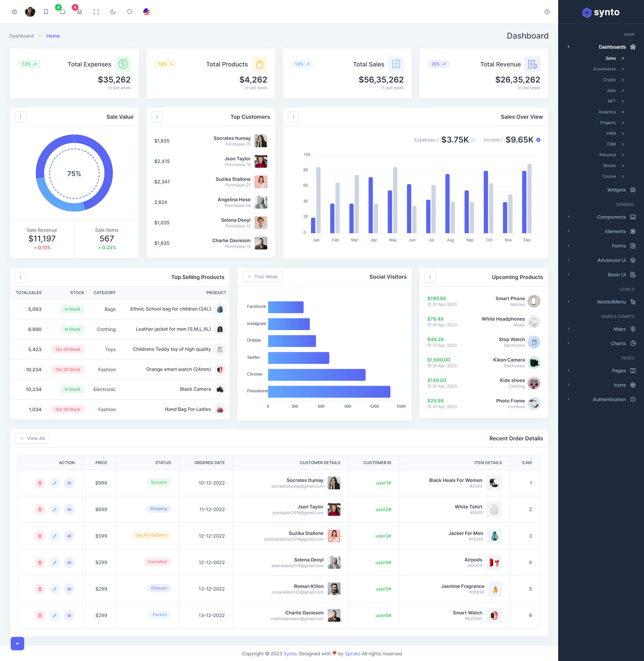Click the Spruko link in footer

click(353, 653)
